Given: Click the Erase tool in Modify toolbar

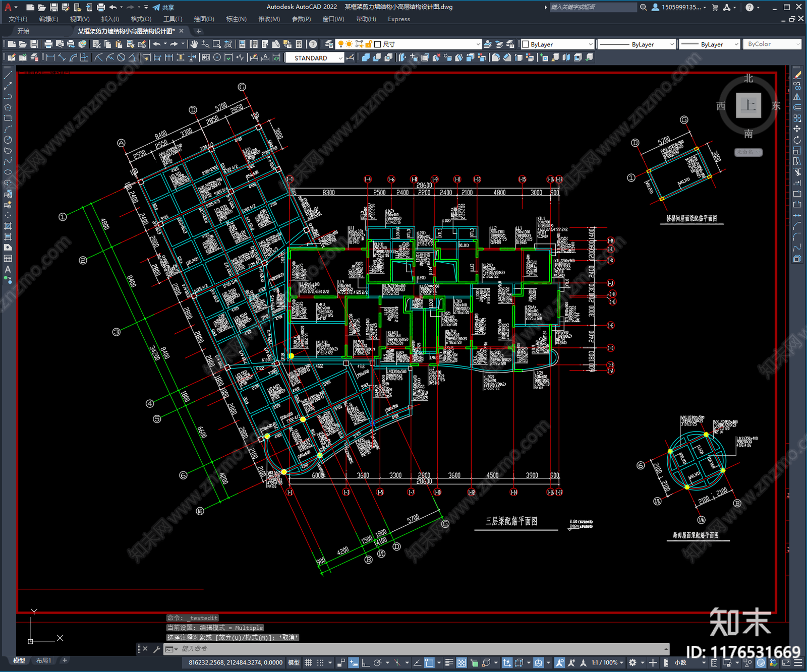Looking at the screenshot, I should [797, 75].
